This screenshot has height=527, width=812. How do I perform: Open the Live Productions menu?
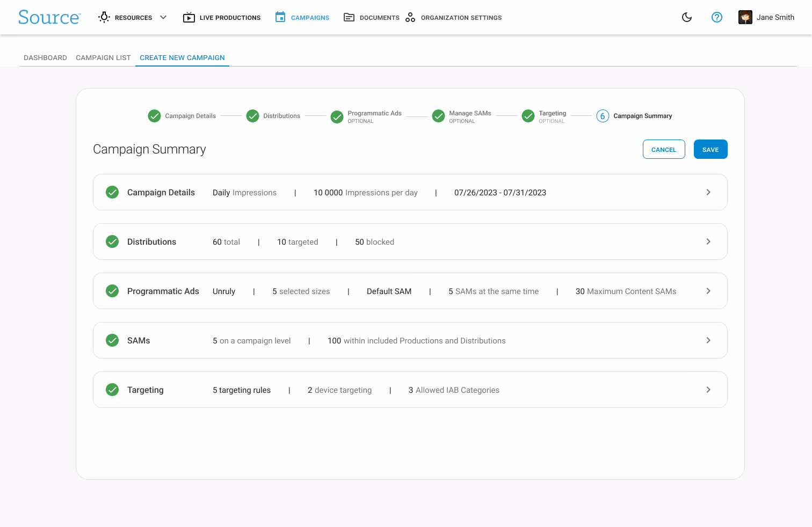coord(230,18)
